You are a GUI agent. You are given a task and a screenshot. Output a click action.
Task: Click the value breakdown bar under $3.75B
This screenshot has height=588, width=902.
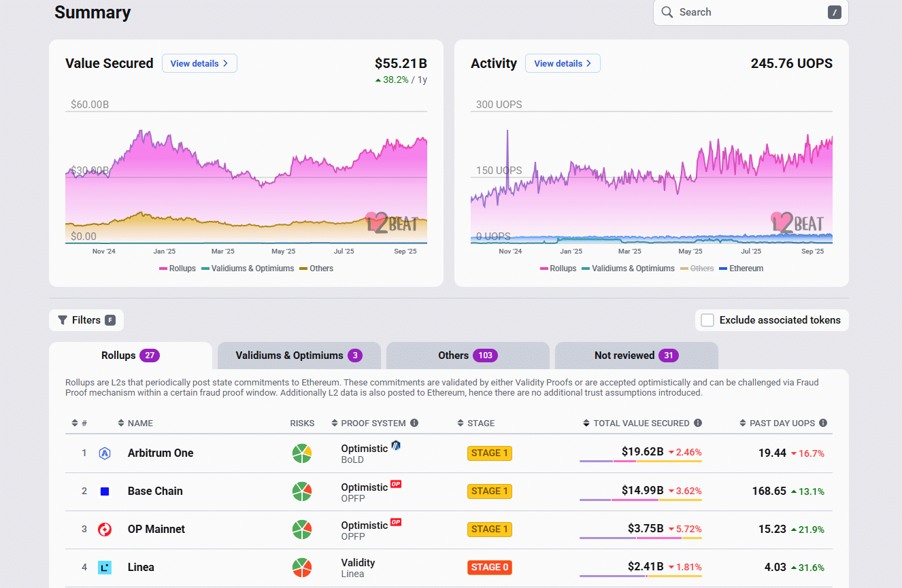641,538
